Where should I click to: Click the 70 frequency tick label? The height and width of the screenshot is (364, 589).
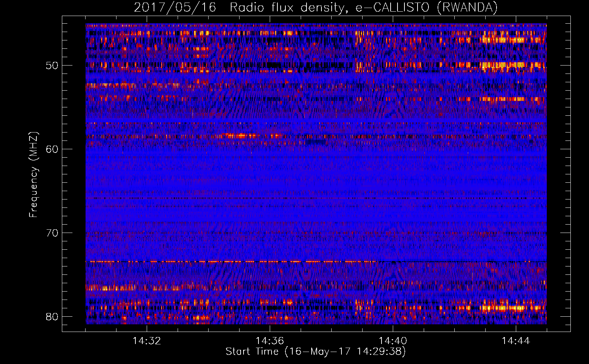52,233
